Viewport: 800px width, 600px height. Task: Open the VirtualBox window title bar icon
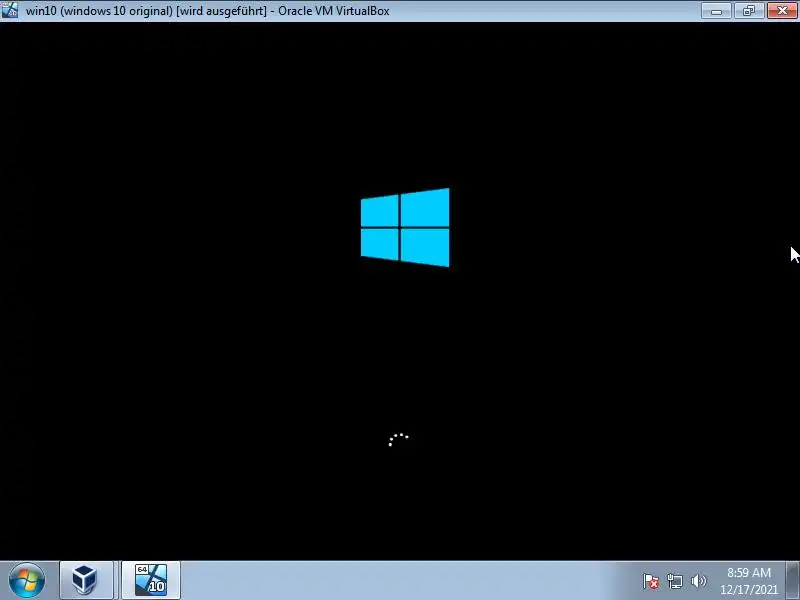coord(9,10)
